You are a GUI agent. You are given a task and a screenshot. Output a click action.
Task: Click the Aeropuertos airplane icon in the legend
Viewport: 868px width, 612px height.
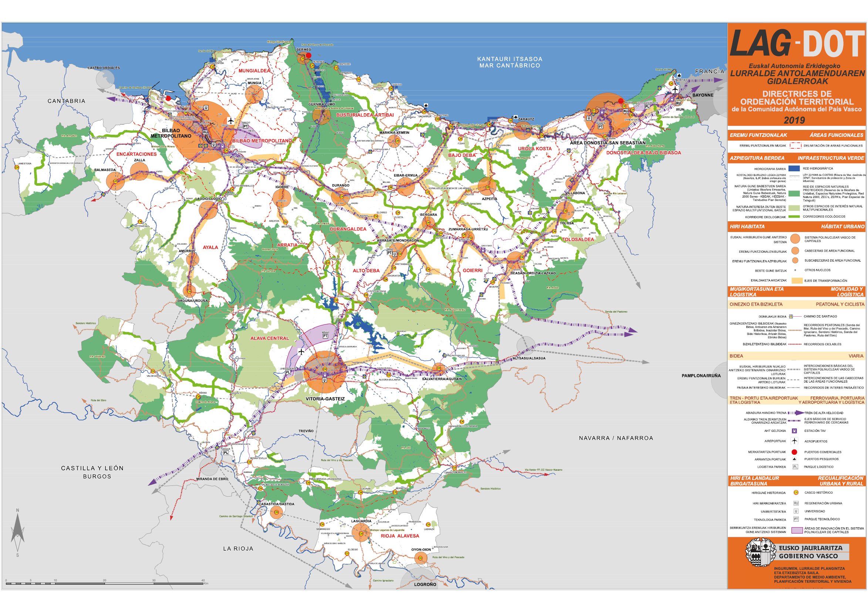[794, 441]
